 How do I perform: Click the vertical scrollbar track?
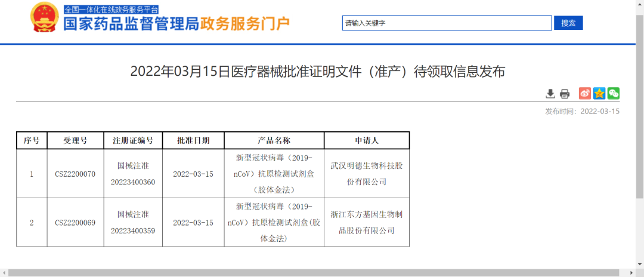click(640, 136)
